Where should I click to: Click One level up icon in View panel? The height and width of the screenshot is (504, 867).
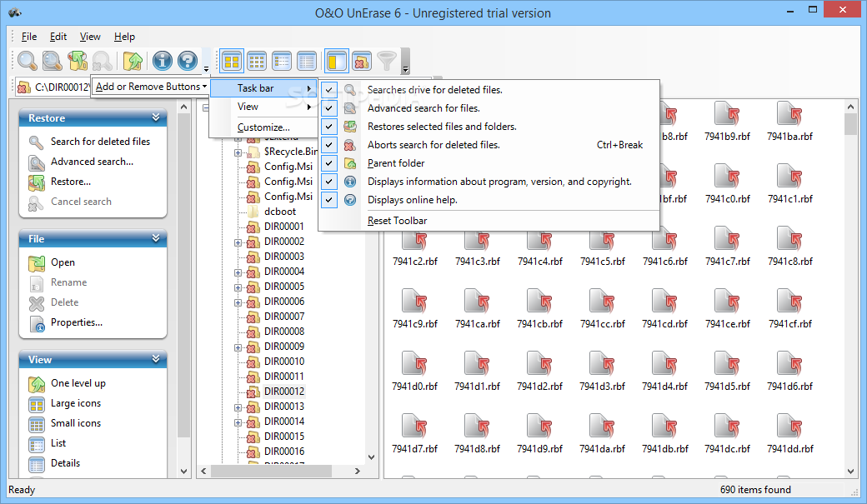pos(37,383)
